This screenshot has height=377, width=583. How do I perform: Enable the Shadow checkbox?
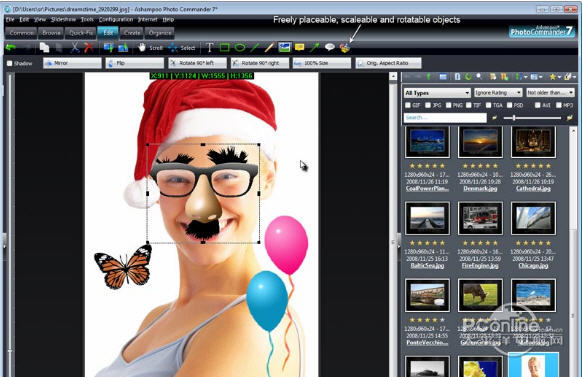pos(10,63)
